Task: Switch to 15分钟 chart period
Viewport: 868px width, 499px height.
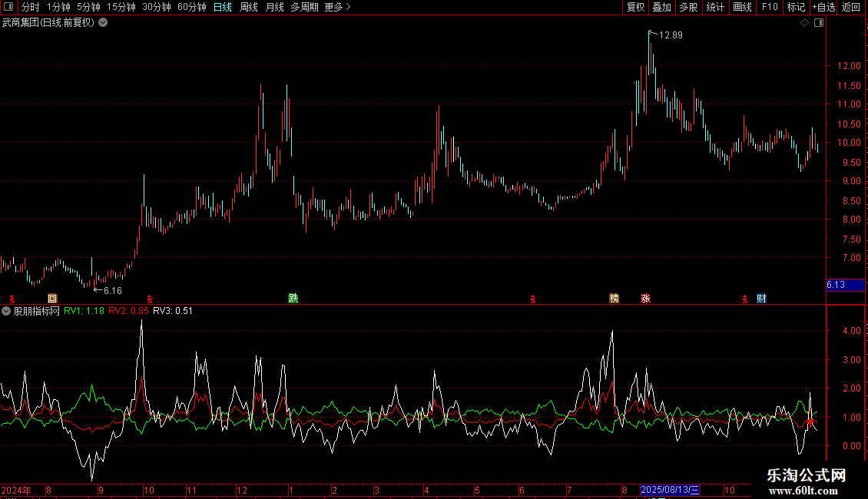Action: click(121, 7)
